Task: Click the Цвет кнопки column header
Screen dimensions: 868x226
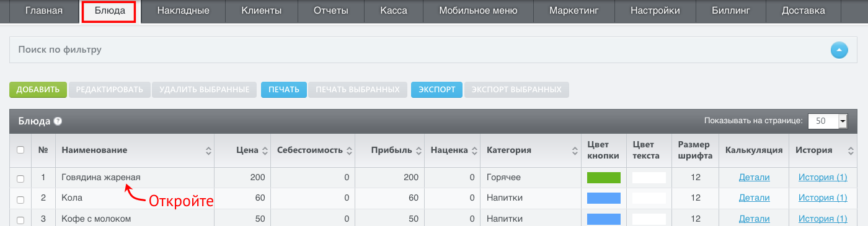Action: coord(603,150)
